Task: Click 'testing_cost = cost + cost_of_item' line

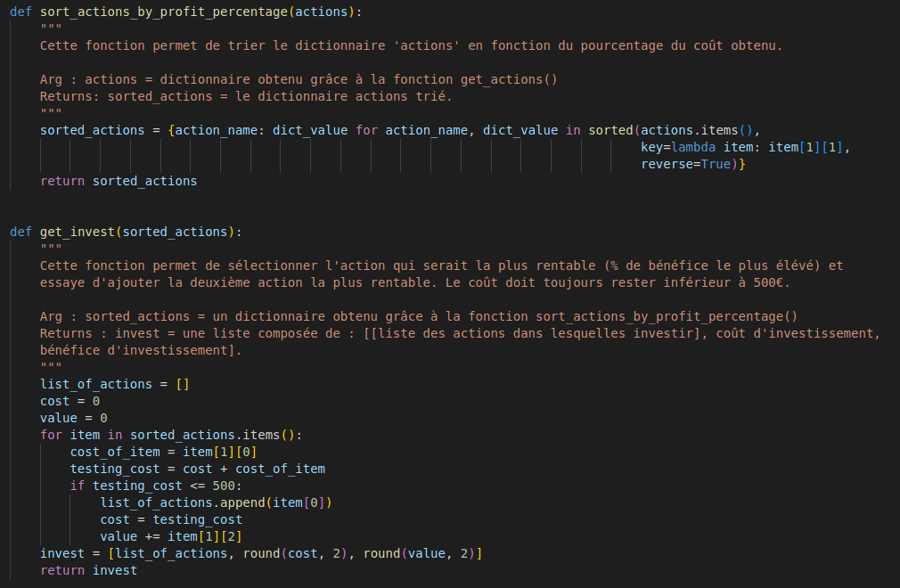Action: tap(198, 469)
